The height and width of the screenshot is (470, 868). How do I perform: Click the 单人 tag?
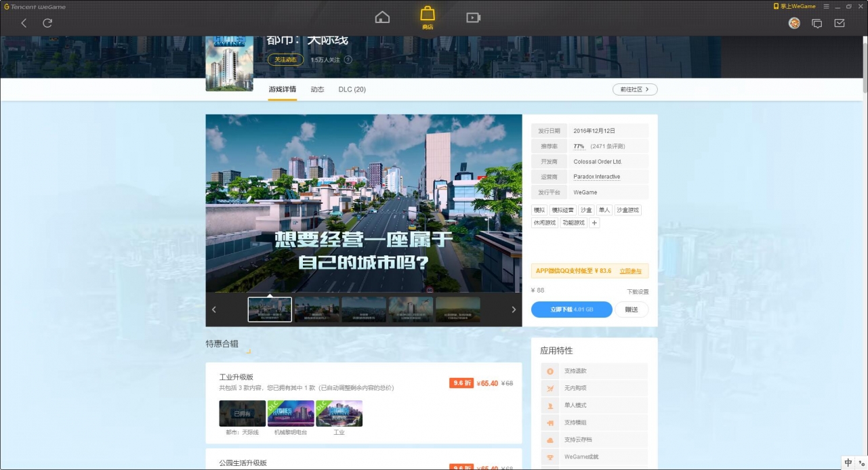tap(604, 211)
